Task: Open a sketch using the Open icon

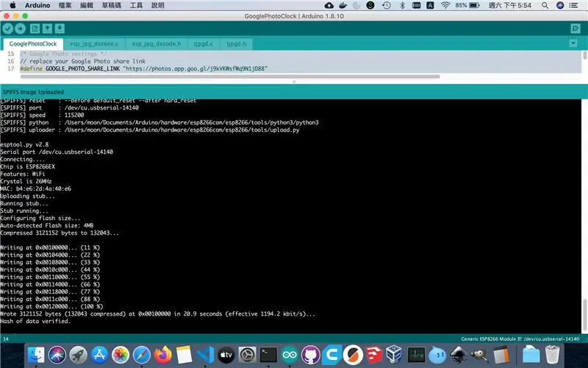Action: tap(47, 29)
